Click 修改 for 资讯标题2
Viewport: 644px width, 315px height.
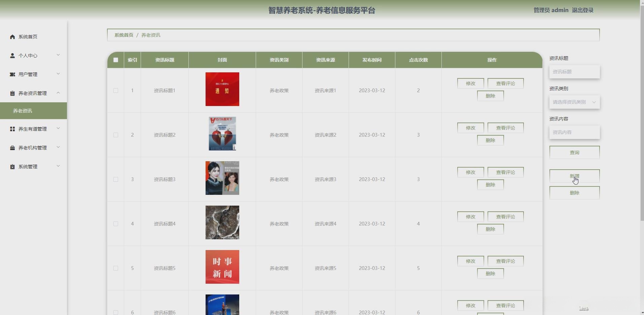coord(470,128)
